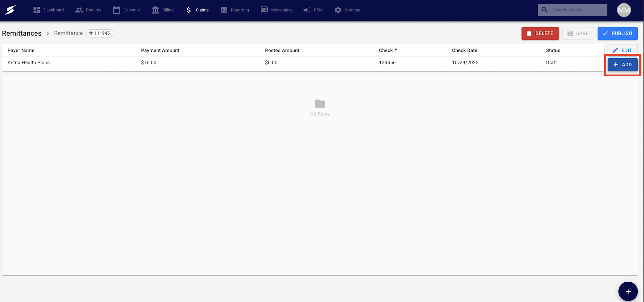The width and height of the screenshot is (644, 302).
Task: Click the app logo icon
Action: [11, 10]
